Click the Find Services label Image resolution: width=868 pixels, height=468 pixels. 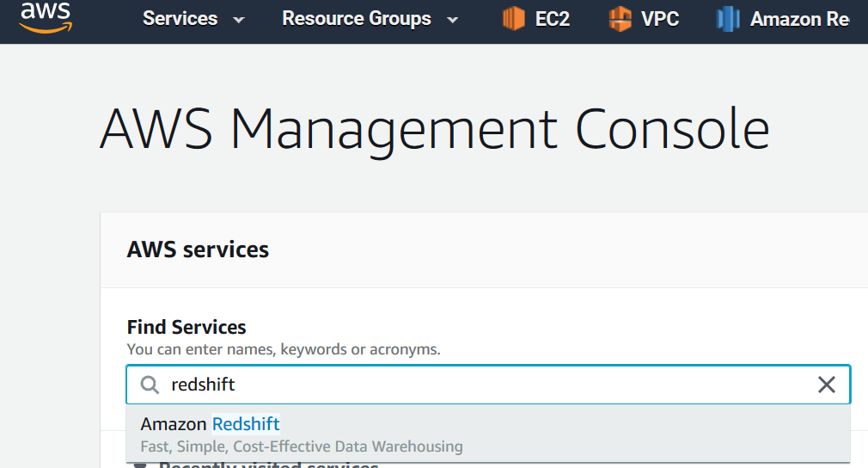(186, 327)
